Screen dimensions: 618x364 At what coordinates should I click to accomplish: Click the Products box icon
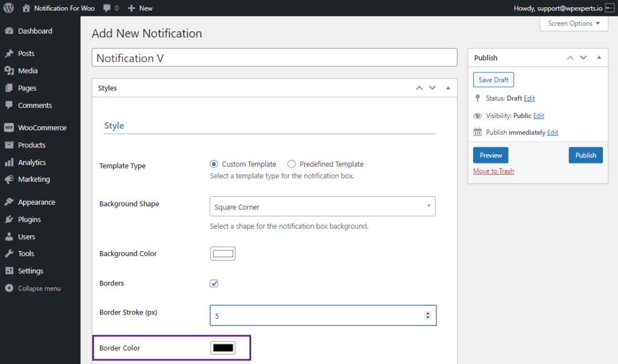[9, 145]
